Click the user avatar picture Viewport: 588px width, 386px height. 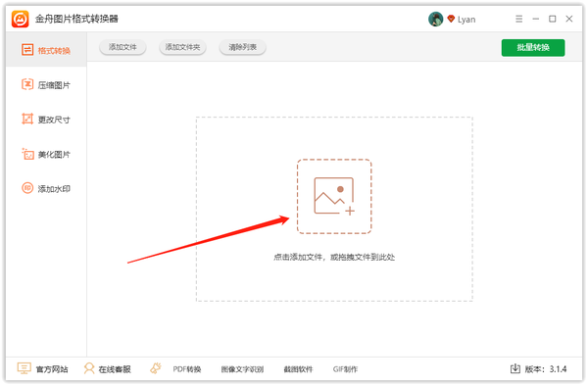[435, 20]
